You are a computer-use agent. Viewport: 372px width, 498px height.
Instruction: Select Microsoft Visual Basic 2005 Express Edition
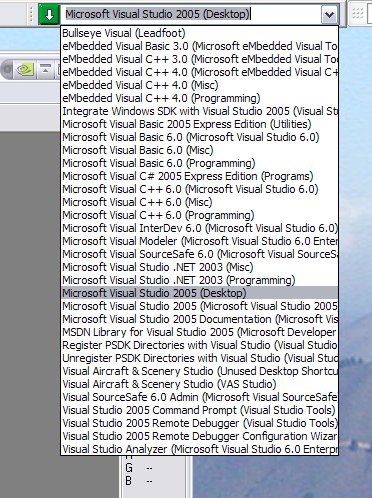(x=200, y=124)
